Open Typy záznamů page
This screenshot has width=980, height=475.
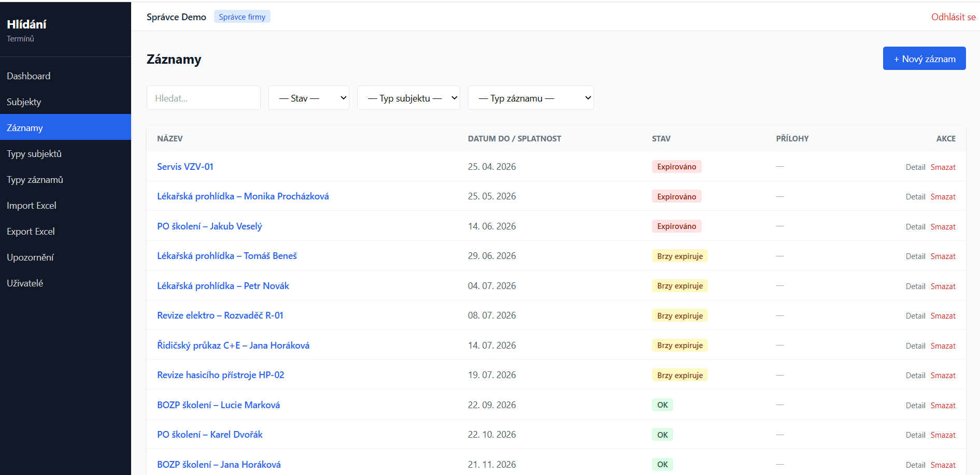(65, 179)
